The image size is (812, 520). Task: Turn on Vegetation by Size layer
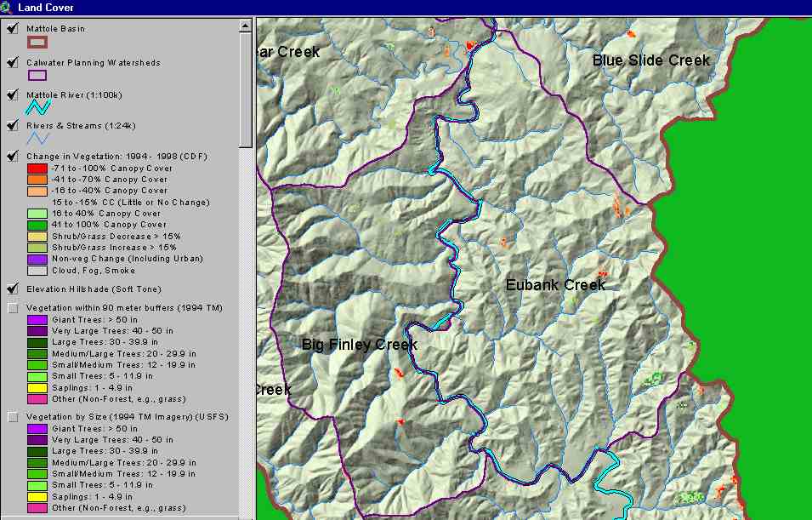[13, 417]
